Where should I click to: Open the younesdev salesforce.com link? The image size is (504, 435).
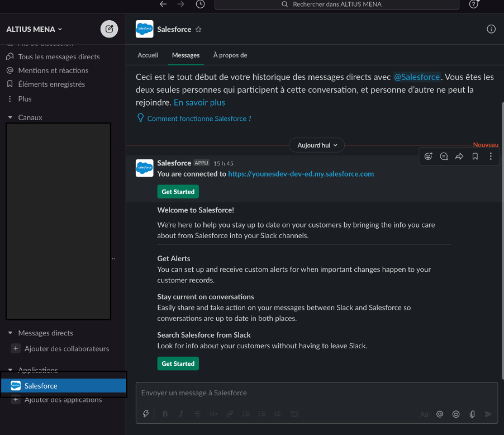point(301,174)
